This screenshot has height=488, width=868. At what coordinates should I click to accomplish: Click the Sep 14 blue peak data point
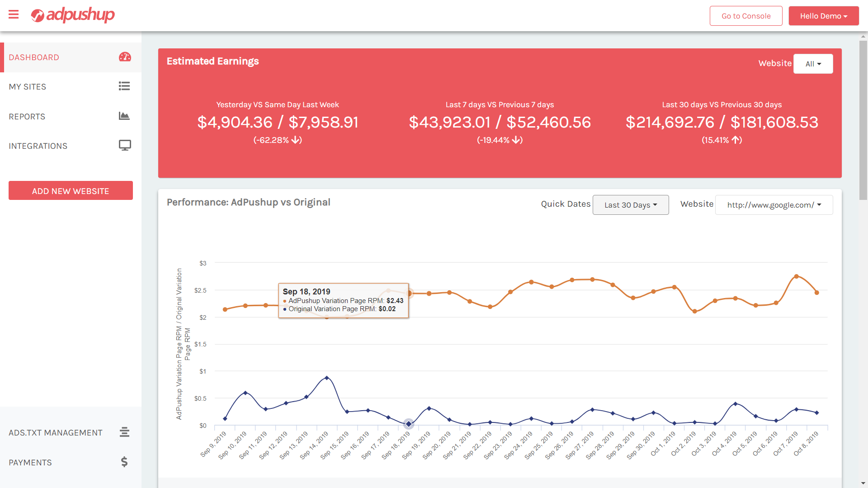click(327, 378)
